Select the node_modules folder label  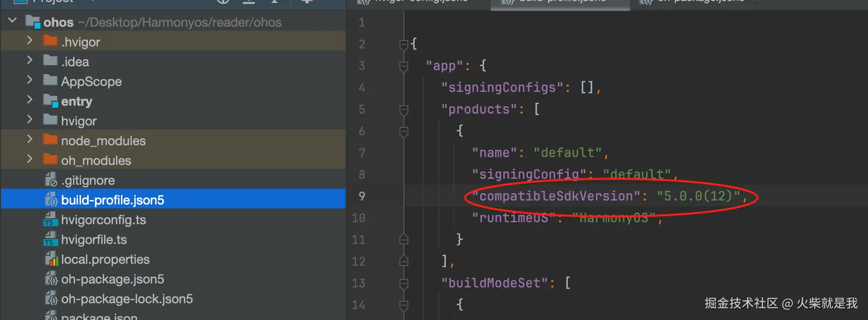click(103, 141)
